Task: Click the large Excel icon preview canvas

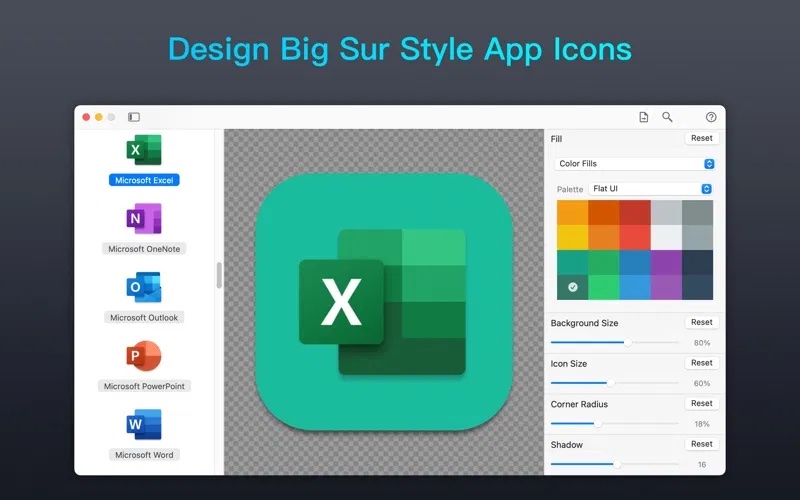Action: pos(384,302)
